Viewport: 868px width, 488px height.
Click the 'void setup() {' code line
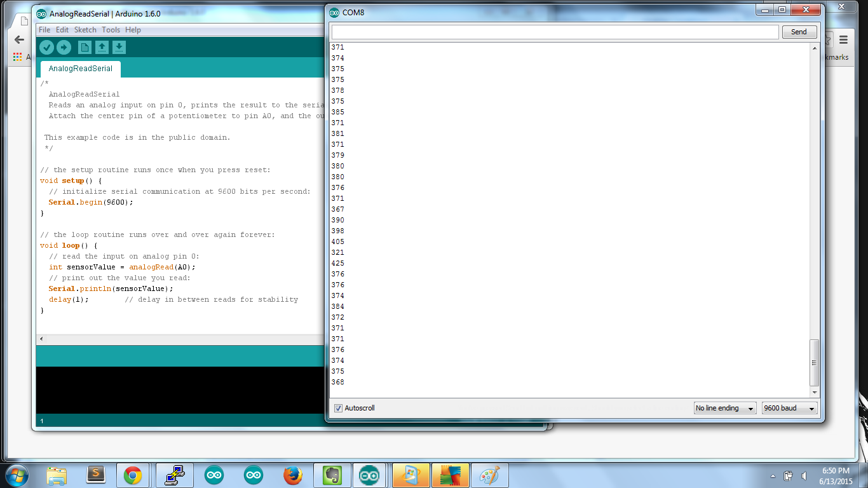tap(71, 180)
